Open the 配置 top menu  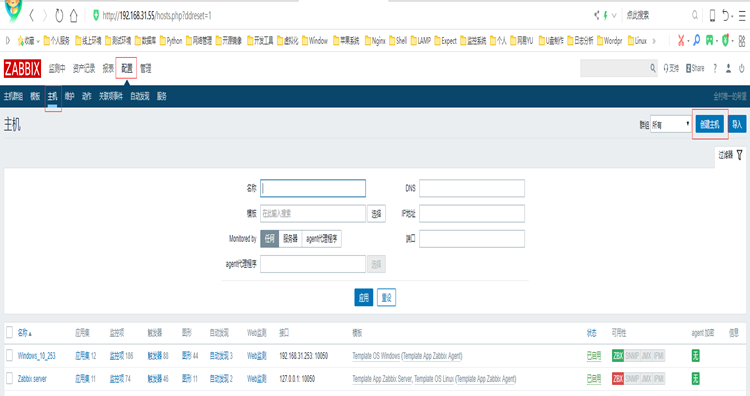(x=126, y=69)
